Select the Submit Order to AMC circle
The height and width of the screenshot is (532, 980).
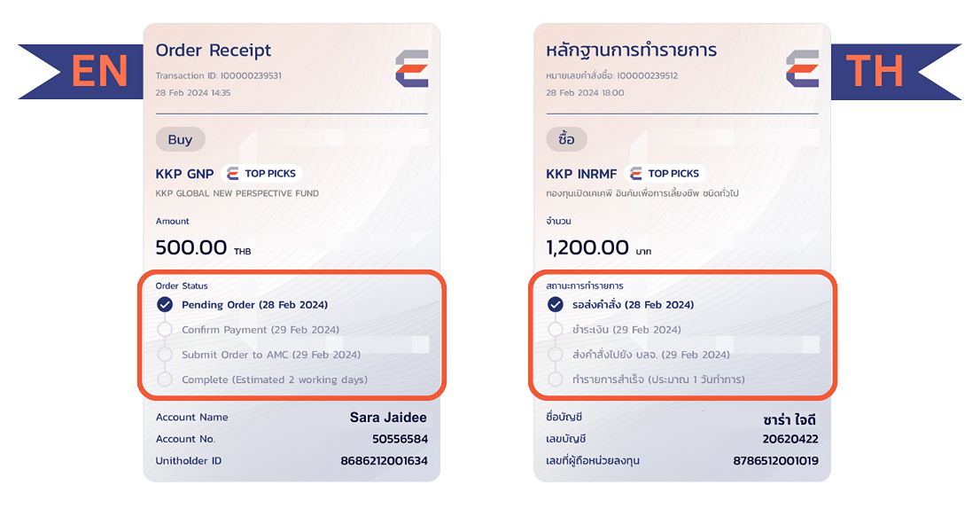(x=165, y=355)
